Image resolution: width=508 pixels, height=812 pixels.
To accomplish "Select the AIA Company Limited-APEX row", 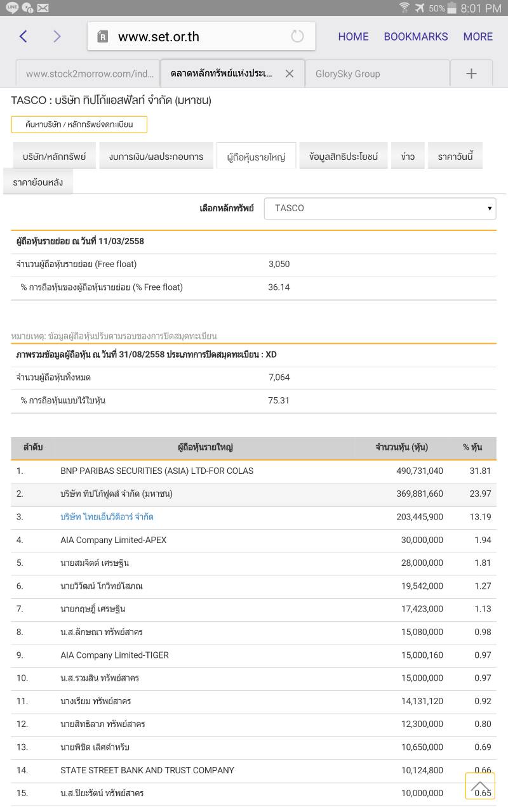I will pyautogui.click(x=253, y=540).
